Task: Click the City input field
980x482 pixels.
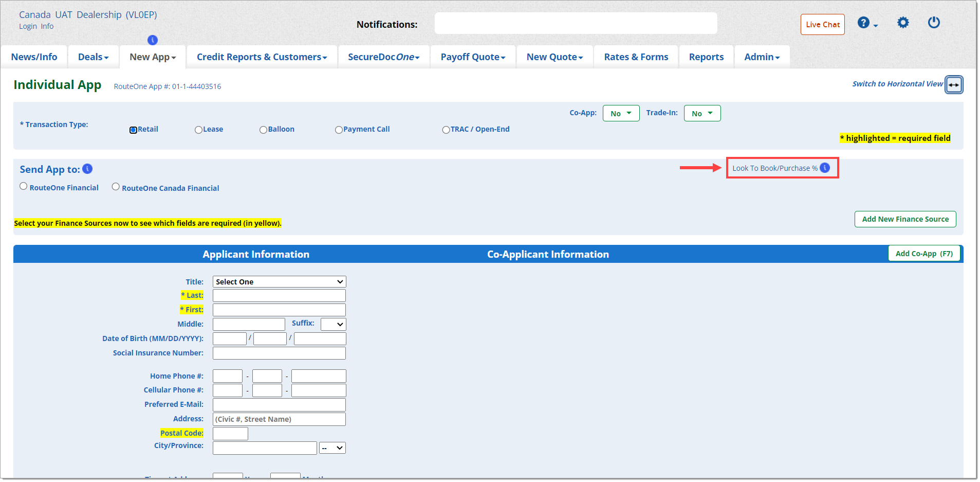Action: pyautogui.click(x=265, y=448)
